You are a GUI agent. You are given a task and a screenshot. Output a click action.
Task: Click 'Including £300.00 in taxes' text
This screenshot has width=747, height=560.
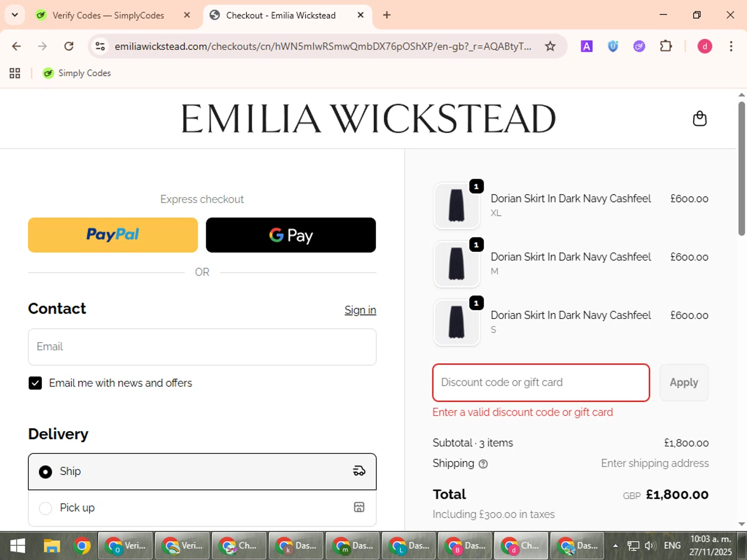tap(494, 514)
